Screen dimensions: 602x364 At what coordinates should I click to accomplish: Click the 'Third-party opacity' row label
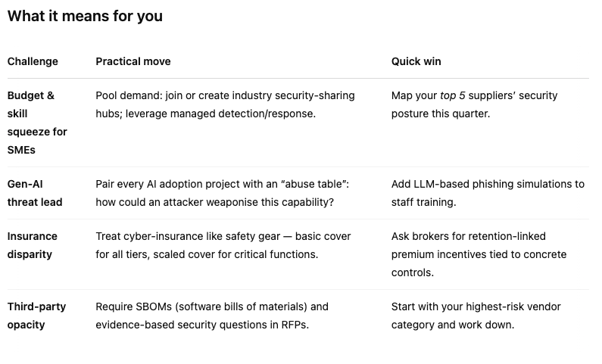(36, 316)
